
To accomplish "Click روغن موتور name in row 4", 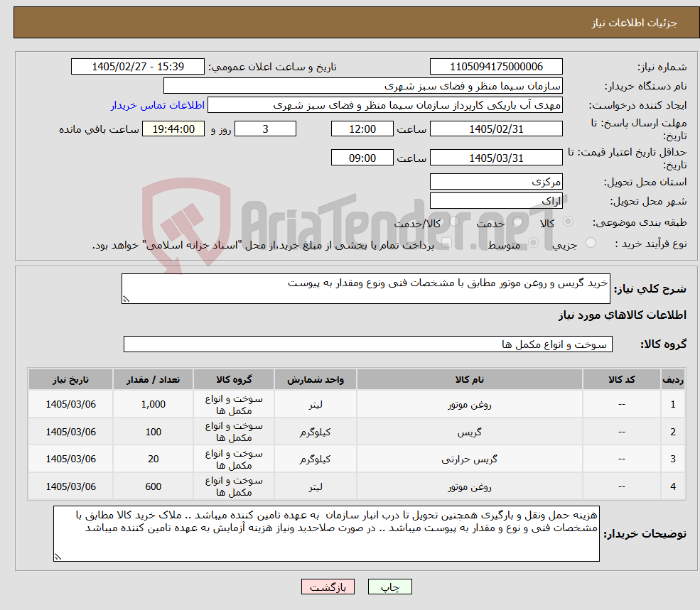I will pyautogui.click(x=470, y=486).
